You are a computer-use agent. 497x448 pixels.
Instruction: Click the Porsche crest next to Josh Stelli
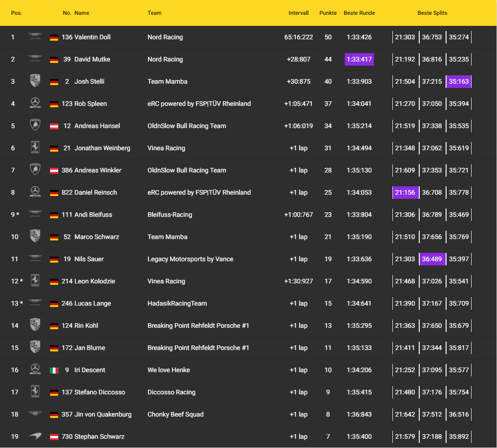click(x=35, y=81)
